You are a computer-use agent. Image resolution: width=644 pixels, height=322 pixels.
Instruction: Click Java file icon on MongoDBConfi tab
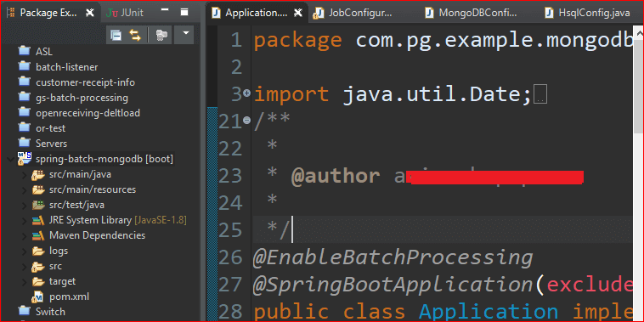(x=430, y=13)
